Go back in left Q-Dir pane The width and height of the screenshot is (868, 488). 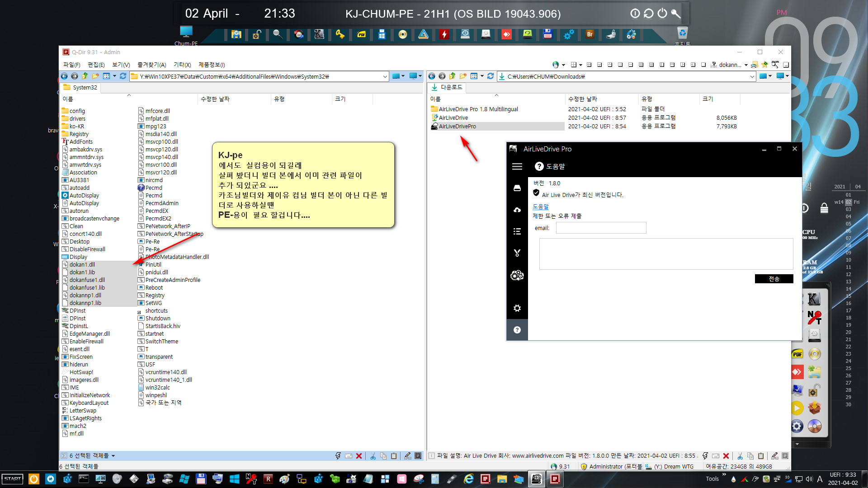pyautogui.click(x=64, y=76)
